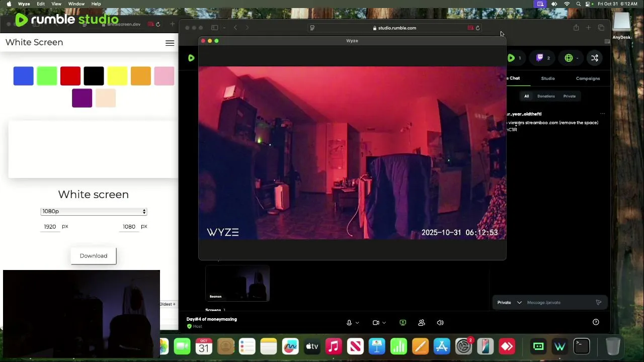Switch to the Campaigns tab
The image size is (644, 362).
tap(588, 78)
